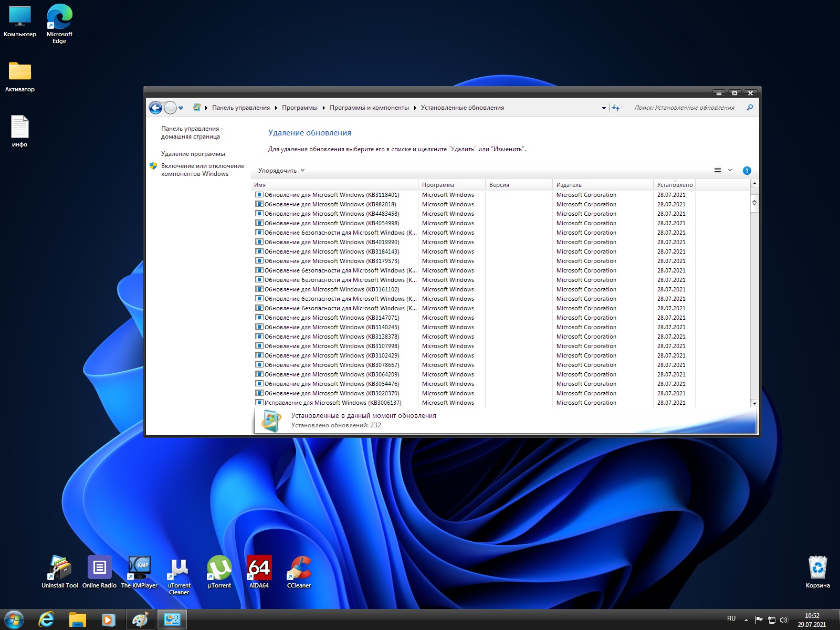
Task: Select update KB3138378 row
Action: click(x=475, y=337)
